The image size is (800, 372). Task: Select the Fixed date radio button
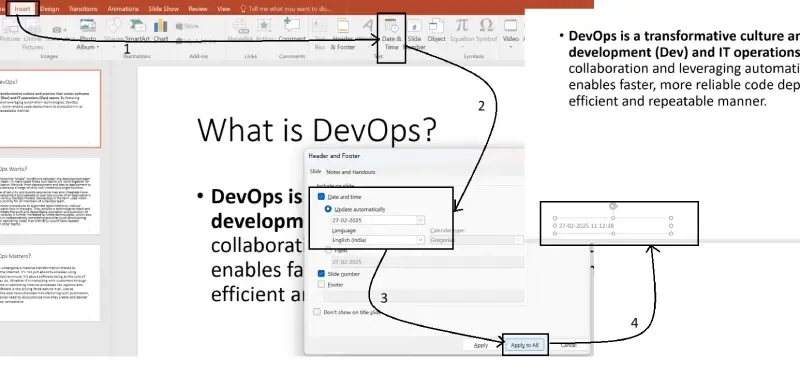coord(328,251)
